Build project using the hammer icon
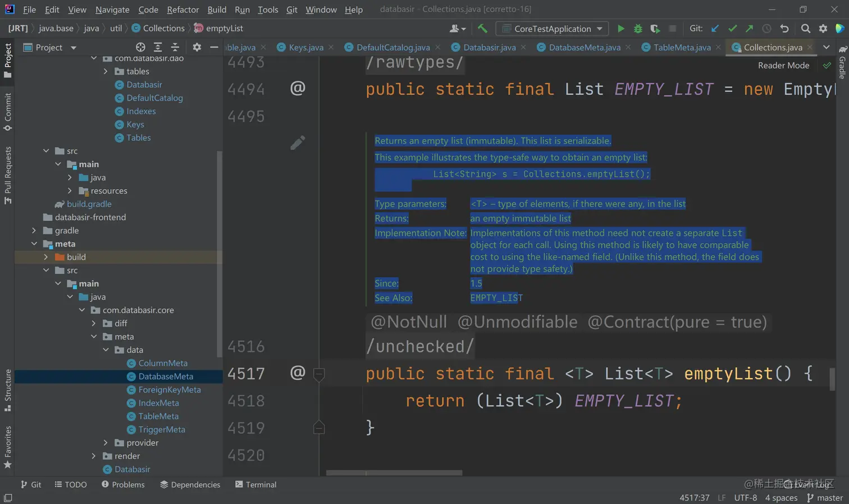This screenshot has width=849, height=504. tap(482, 29)
